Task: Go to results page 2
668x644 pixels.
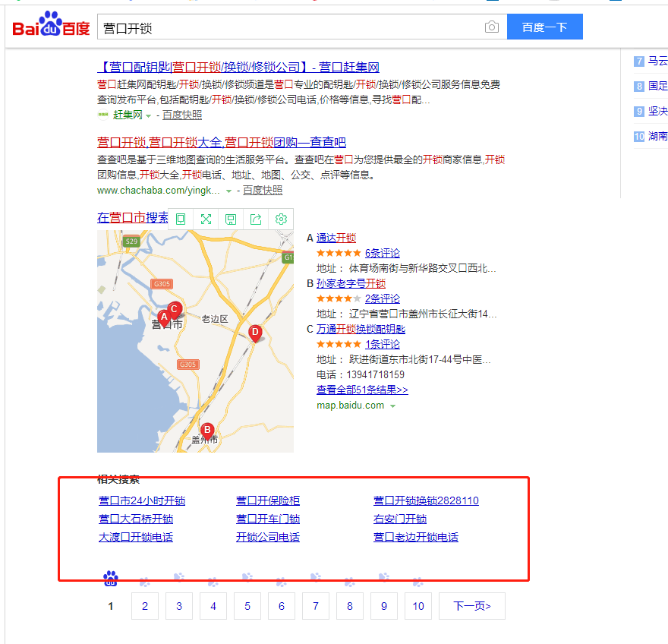Action: [145, 606]
